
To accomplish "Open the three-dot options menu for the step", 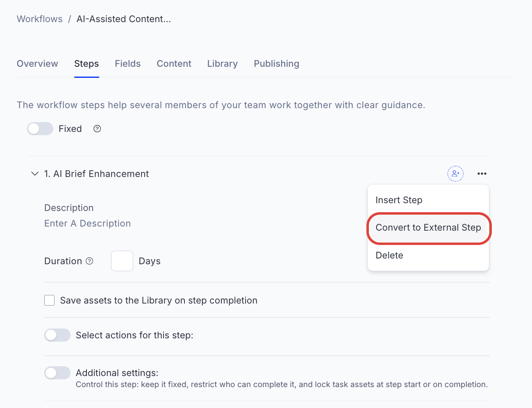I will [482, 173].
